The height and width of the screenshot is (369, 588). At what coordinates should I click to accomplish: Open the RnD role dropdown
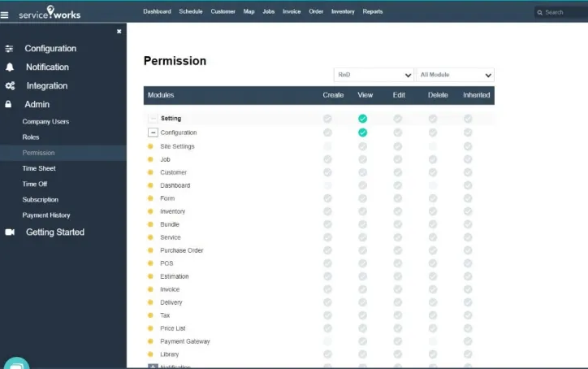[x=373, y=75]
